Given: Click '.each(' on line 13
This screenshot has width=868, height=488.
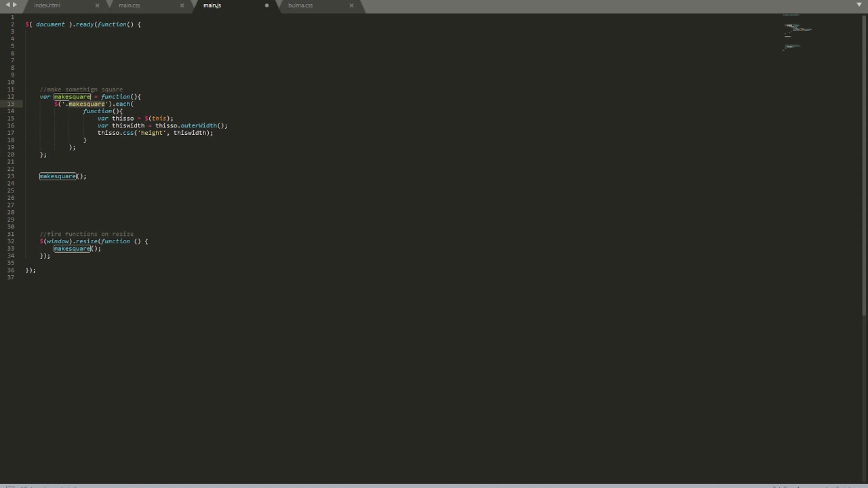Looking at the screenshot, I should (123, 104).
